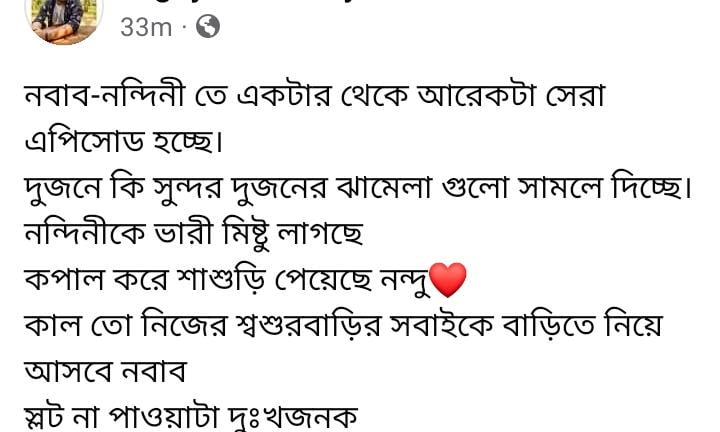This screenshot has width=720, height=432.
Task: Click the red heart emoji after নন্দু
Action: point(448,279)
